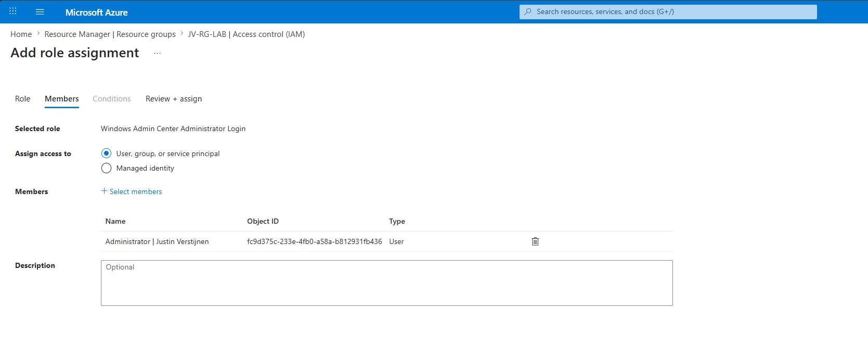Click the Microsoft Azure title
Image resolution: width=868 pixels, height=347 pixels.
pos(96,12)
